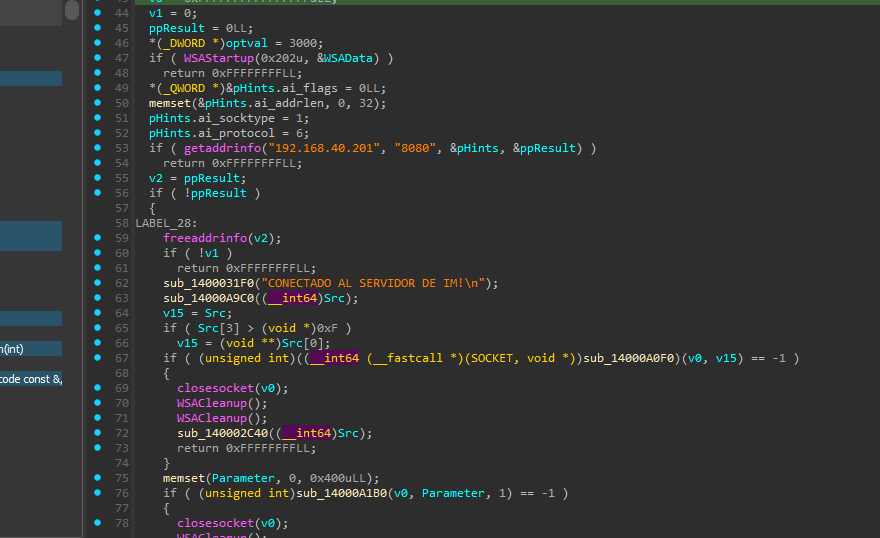This screenshot has width=880, height=538.
Task: Toggle breakpoint dot on line 75 memset
Action: pos(98,477)
